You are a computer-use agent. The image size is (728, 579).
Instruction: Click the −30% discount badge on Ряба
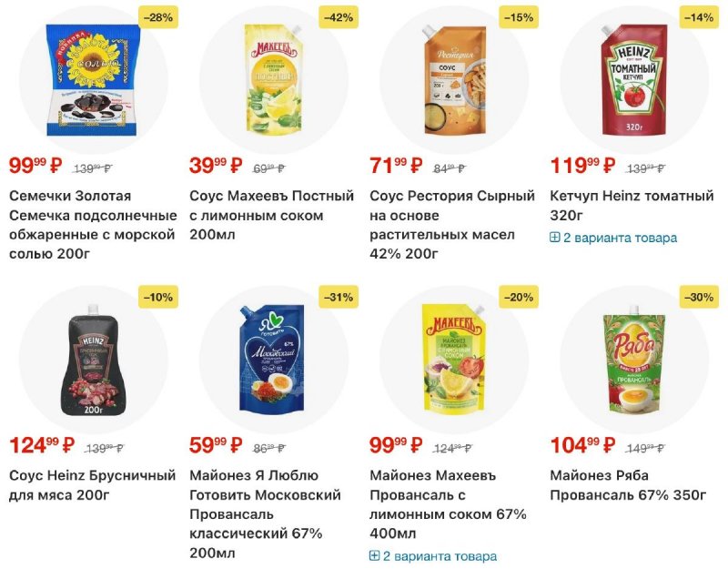point(699,297)
